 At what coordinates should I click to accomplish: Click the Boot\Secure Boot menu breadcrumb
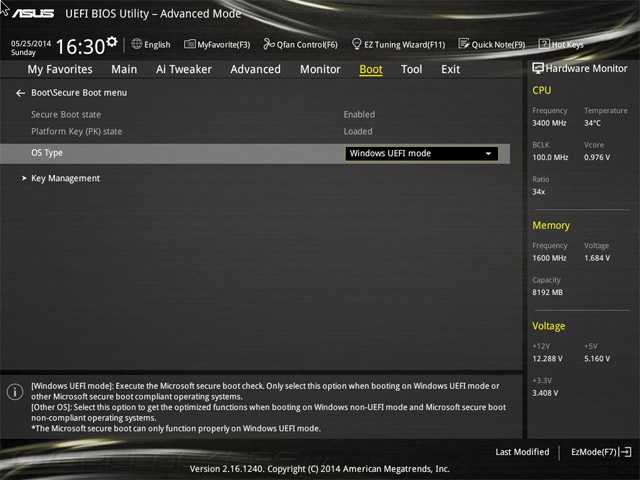(x=79, y=93)
